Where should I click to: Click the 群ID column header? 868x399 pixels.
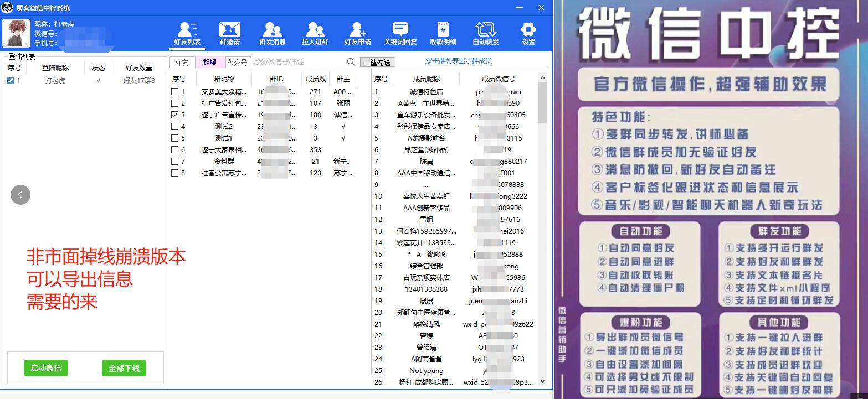(276, 79)
